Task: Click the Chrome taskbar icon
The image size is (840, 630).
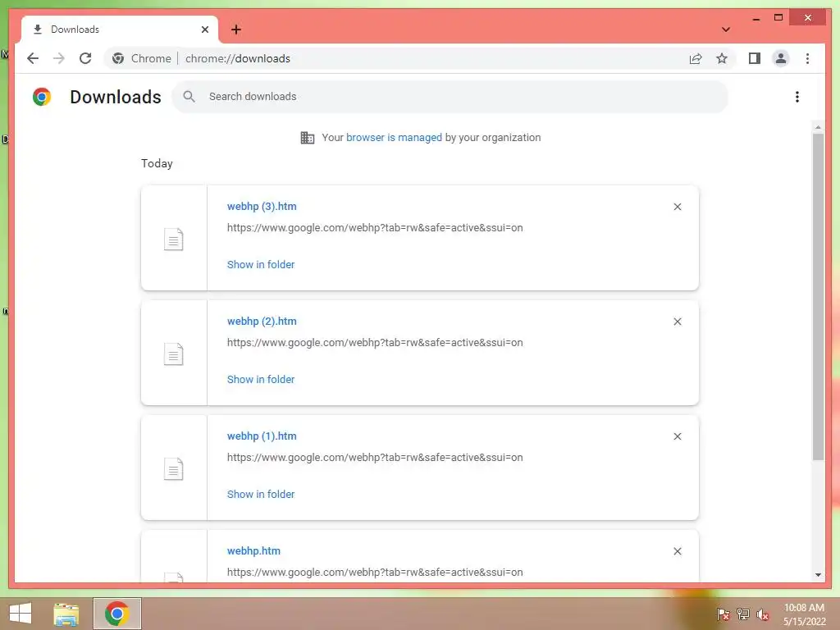Action: [x=117, y=614]
